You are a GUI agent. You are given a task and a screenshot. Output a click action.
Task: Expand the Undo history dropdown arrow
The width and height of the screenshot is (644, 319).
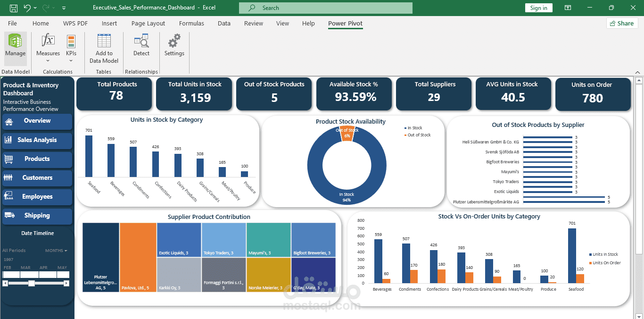[36, 8]
